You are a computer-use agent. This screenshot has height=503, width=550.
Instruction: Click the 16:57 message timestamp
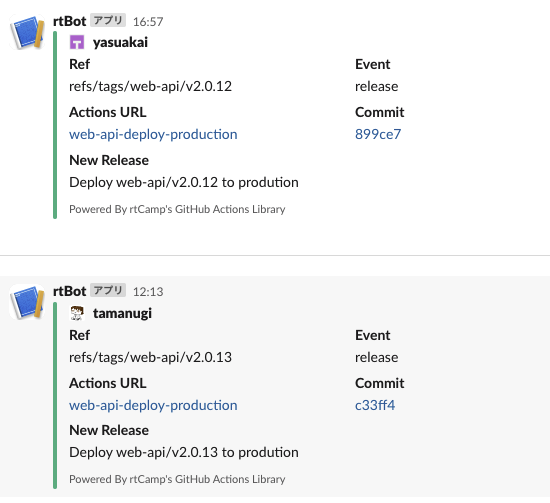click(x=148, y=22)
